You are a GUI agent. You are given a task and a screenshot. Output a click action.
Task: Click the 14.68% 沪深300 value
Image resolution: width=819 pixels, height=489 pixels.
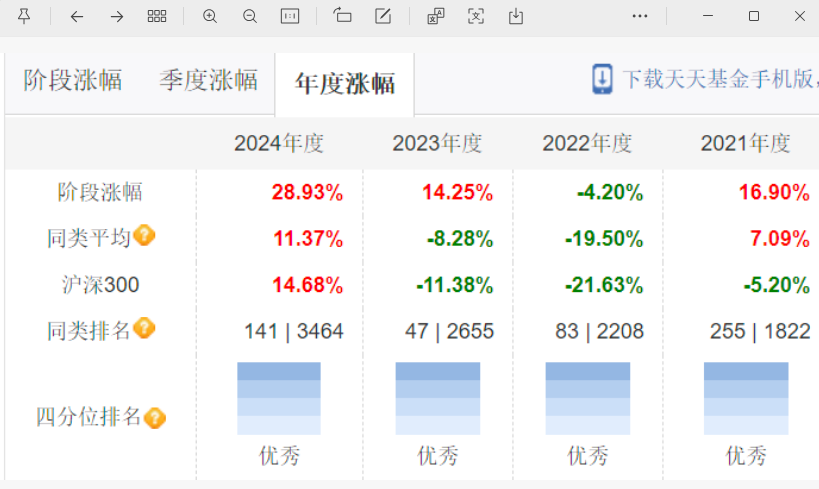(307, 285)
